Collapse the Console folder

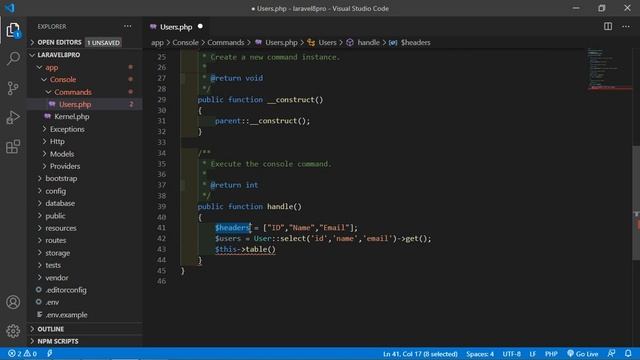84,80
